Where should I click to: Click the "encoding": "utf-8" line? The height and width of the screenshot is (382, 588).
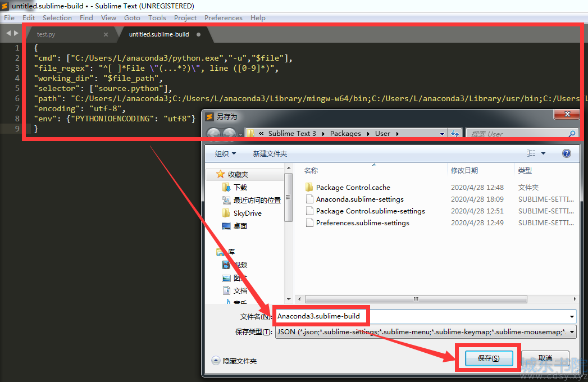click(80, 108)
